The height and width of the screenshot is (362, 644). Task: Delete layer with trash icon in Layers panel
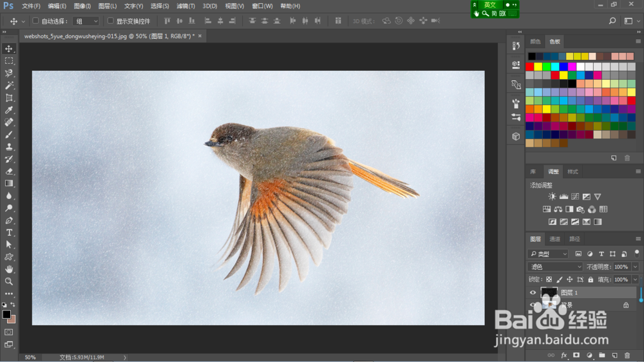tap(627, 355)
